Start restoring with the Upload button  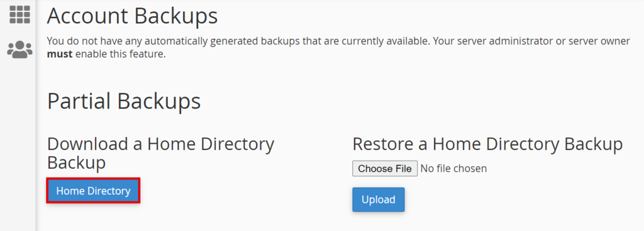pos(378,200)
